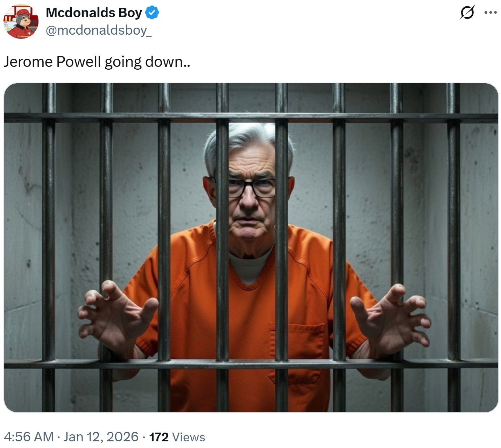This screenshot has width=501, height=448.
Task: Click the Views label
Action: pyautogui.click(x=189, y=437)
